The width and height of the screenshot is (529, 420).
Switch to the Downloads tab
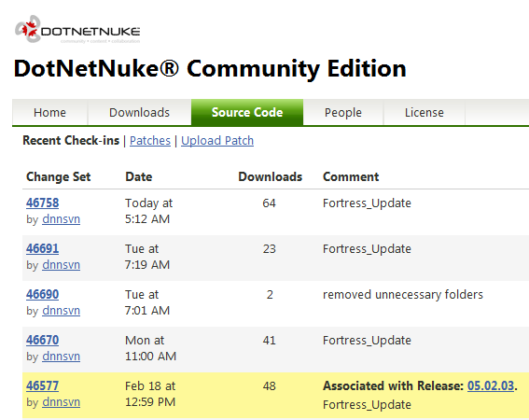coord(139,112)
